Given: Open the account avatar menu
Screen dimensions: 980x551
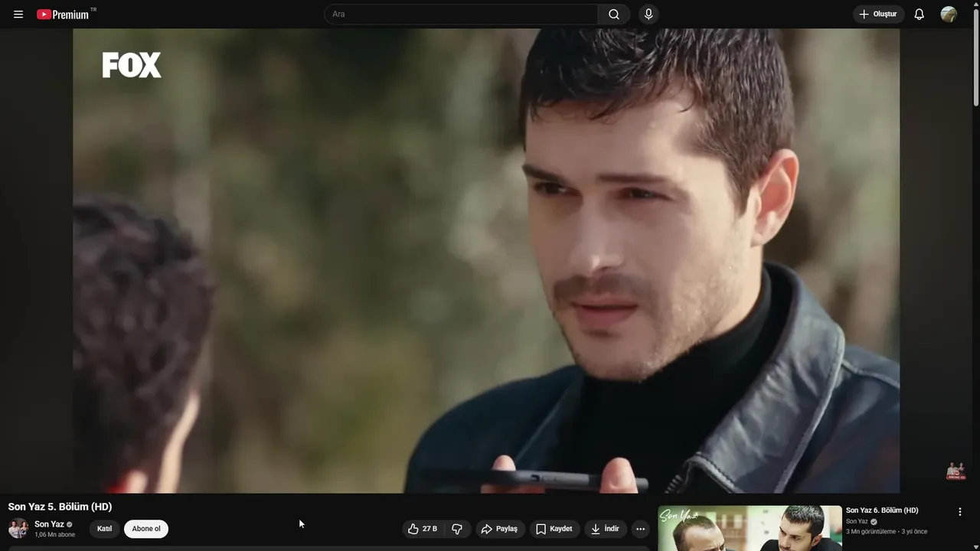Looking at the screenshot, I should point(949,15).
